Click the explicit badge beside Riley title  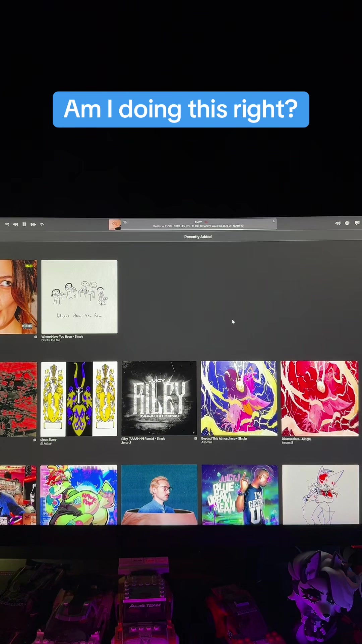(196, 438)
